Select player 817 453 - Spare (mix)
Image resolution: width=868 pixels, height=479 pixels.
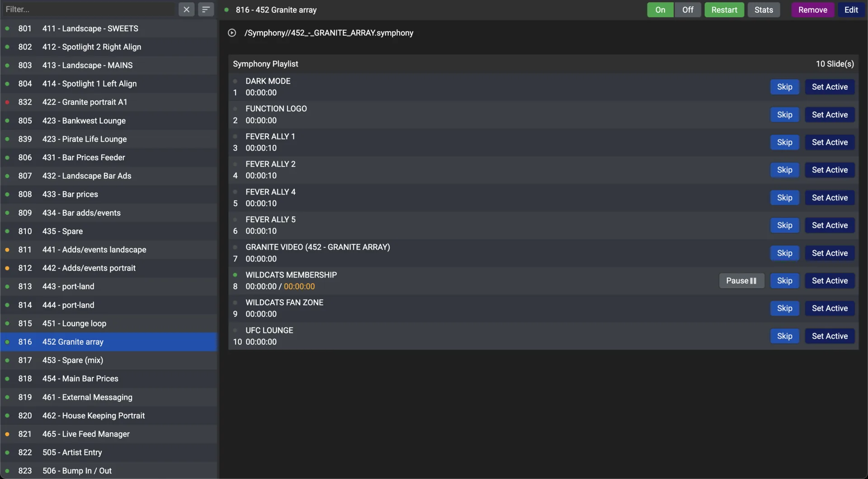coord(109,360)
